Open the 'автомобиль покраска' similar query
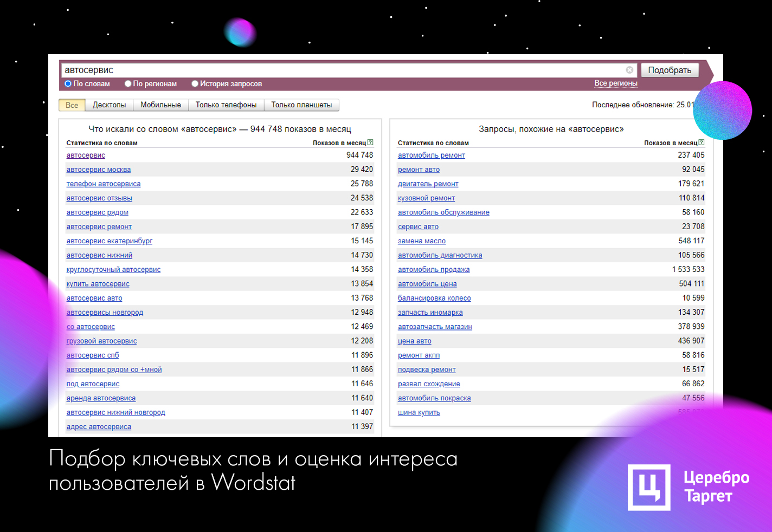This screenshot has height=532, width=772. pyautogui.click(x=434, y=398)
